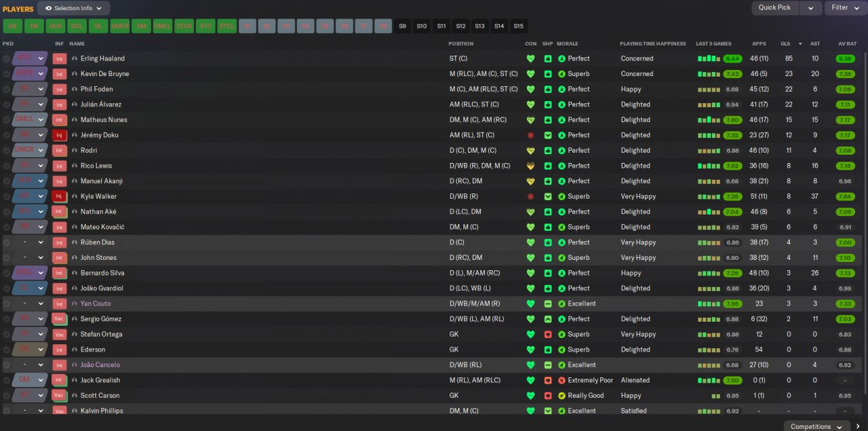Tick the selection circle for Kevin De Bruyne
Image resolution: width=868 pixels, height=431 pixels.
(7, 74)
